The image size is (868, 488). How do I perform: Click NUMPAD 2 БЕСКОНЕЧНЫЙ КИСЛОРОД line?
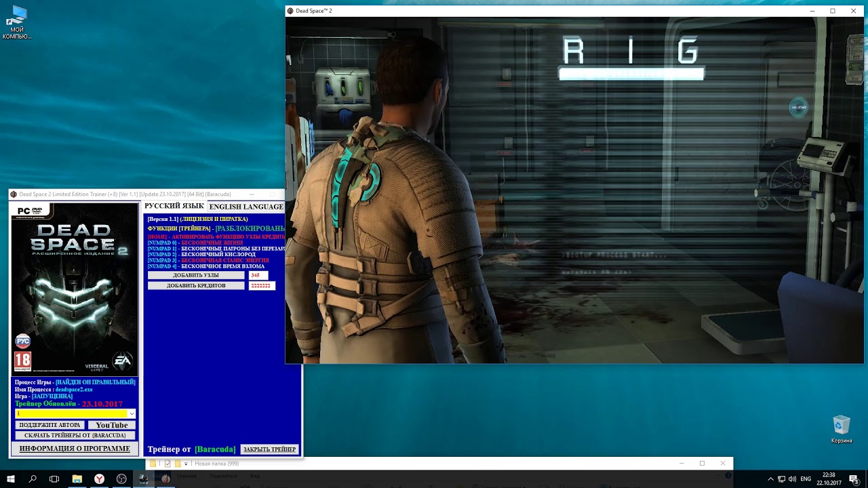point(201,254)
